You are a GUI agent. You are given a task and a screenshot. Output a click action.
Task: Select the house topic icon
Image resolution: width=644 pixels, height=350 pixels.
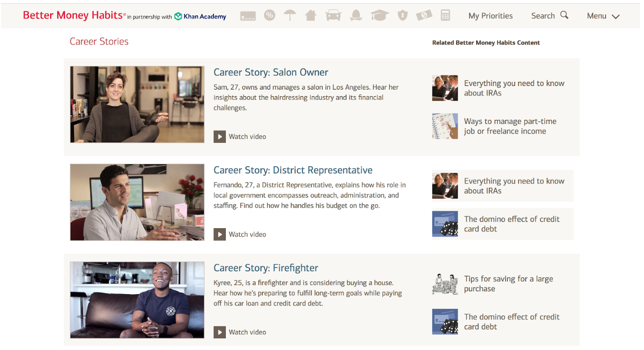[x=311, y=15]
